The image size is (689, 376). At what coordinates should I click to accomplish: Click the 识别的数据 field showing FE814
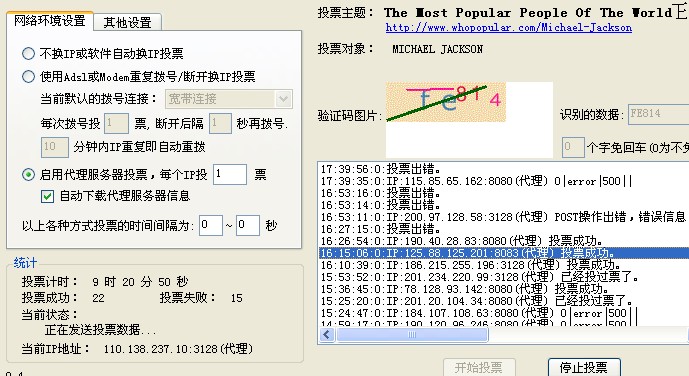658,114
